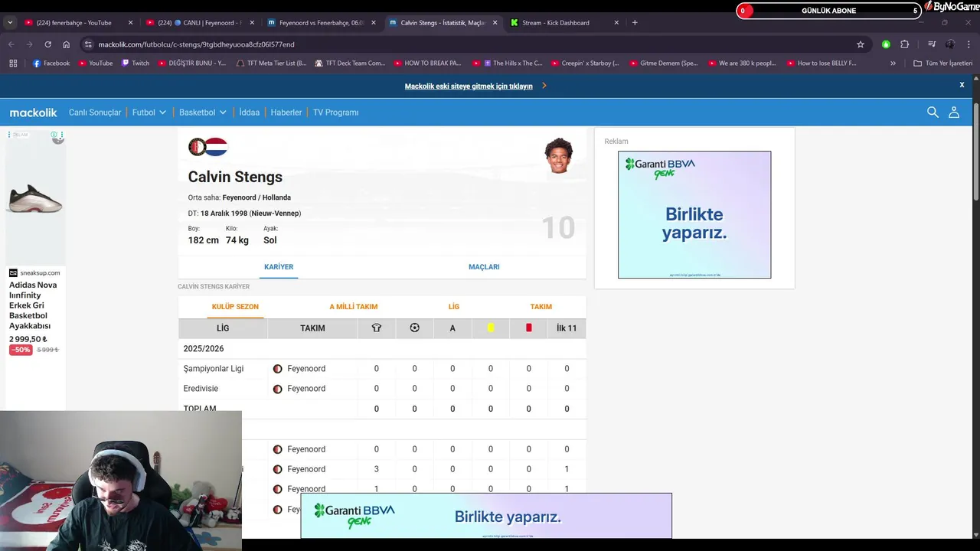The image size is (980, 551).
Task: Click the browser reload button
Action: click(47, 44)
